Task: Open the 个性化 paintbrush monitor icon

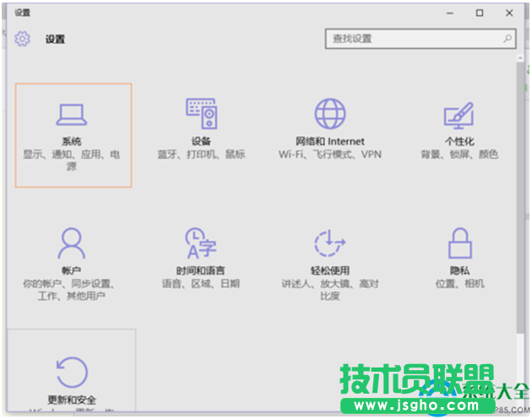Action: tap(459, 116)
